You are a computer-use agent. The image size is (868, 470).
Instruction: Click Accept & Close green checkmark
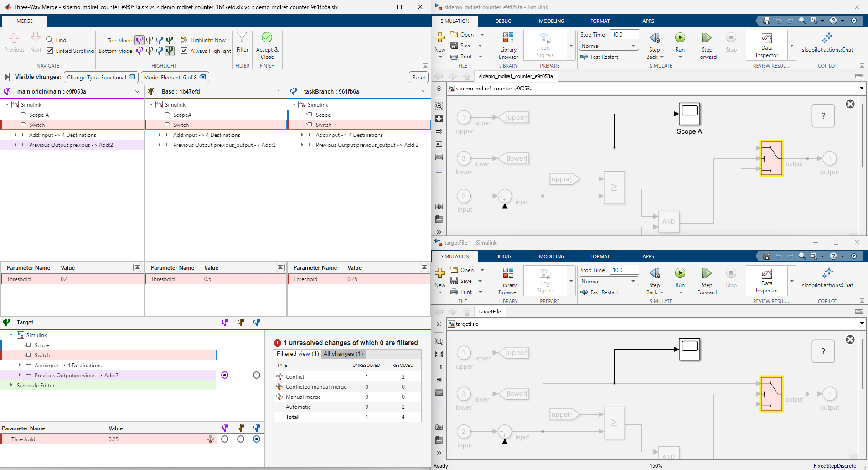point(267,46)
